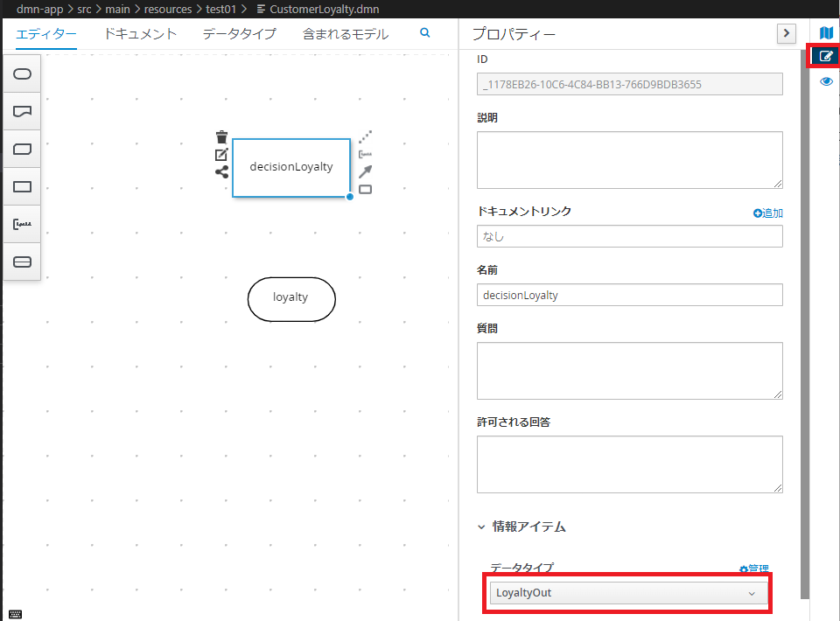840x621 pixels.
Task: Select the decisionLoyalty decision node
Action: (x=291, y=168)
